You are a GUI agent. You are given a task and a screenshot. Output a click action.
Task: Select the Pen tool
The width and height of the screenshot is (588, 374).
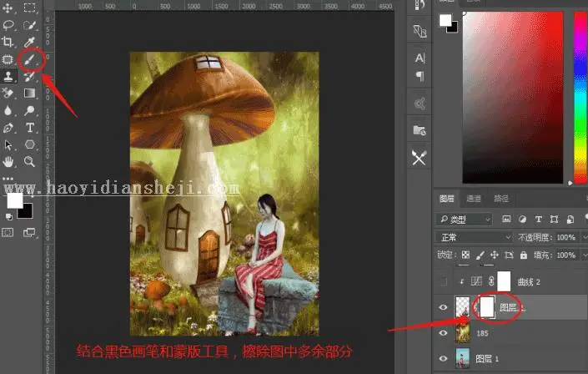tap(8, 128)
